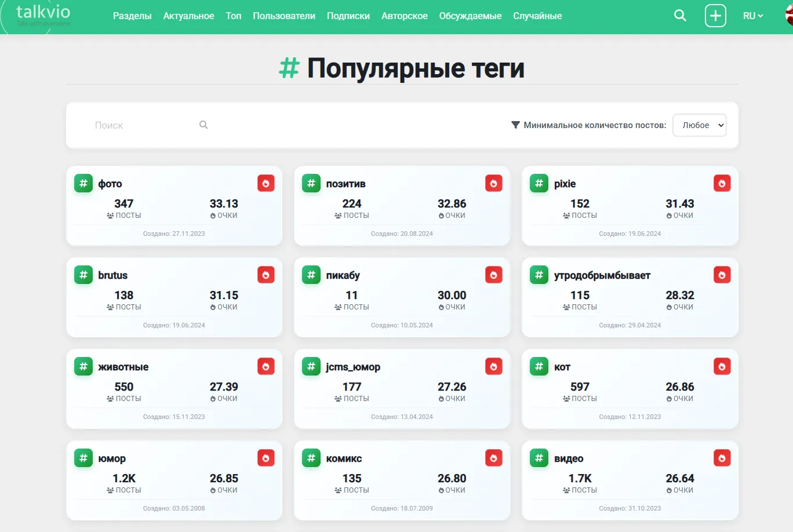Click the green hashtag icon on фото card

click(x=83, y=183)
